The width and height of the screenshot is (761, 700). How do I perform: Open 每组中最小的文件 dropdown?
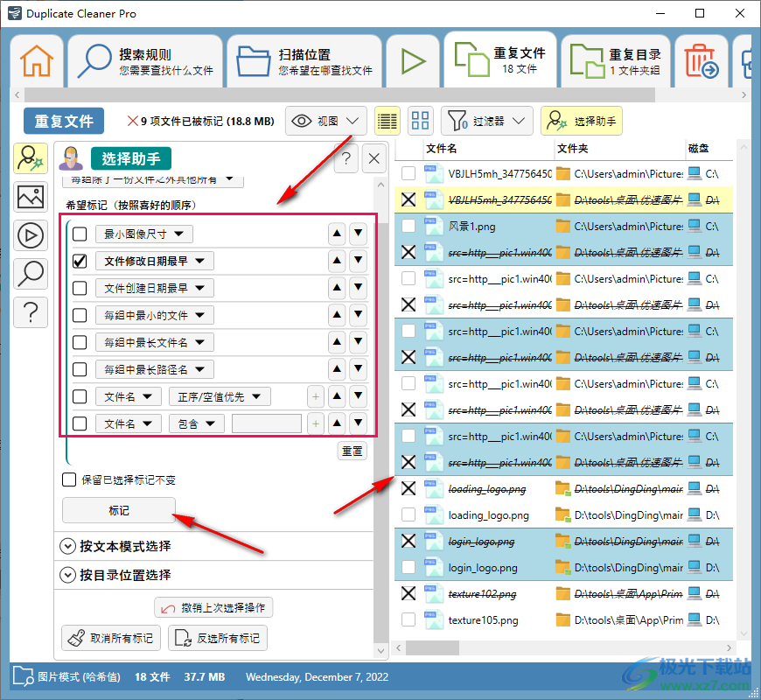154,316
